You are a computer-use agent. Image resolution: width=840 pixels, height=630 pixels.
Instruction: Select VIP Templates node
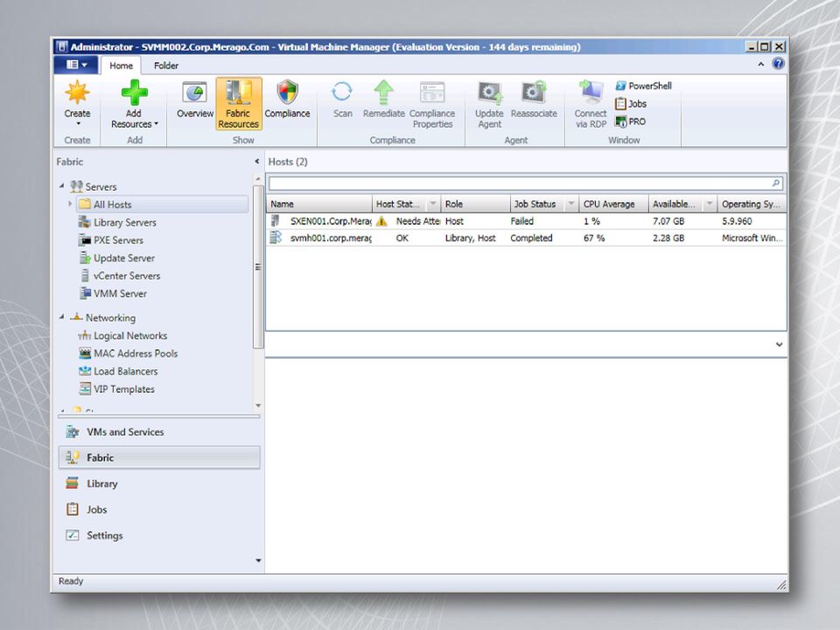point(116,388)
